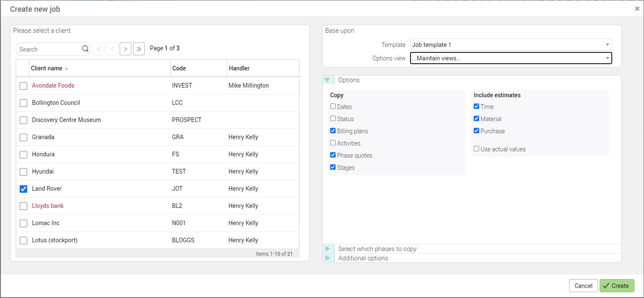Go to next page of clients

point(126,49)
